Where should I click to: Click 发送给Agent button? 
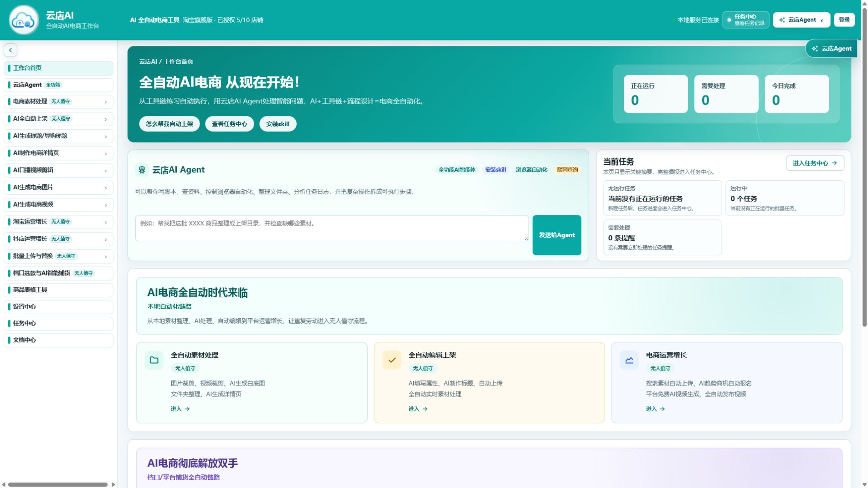[557, 235]
